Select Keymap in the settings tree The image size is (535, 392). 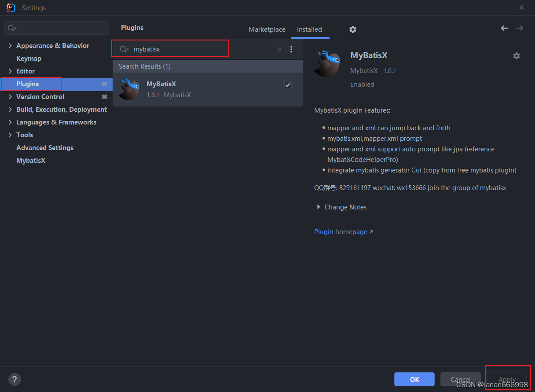tap(29, 59)
